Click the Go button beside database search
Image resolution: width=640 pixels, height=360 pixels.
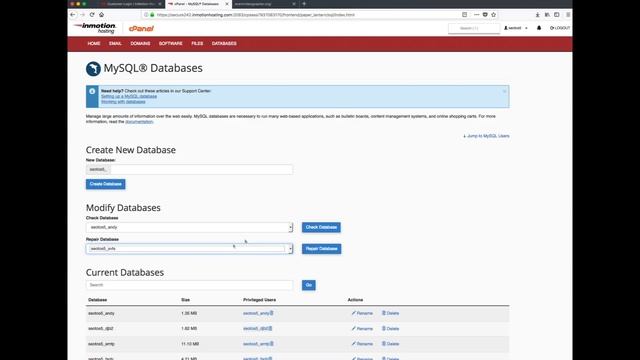point(309,285)
